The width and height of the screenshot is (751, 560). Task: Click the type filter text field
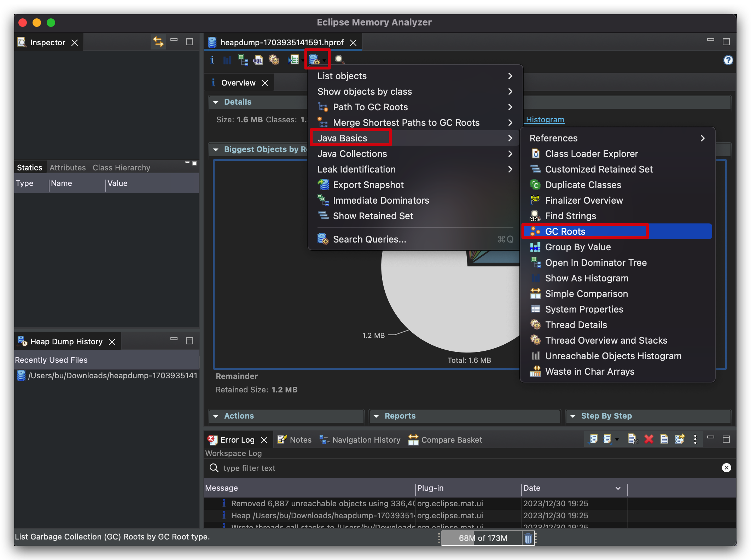(460, 468)
